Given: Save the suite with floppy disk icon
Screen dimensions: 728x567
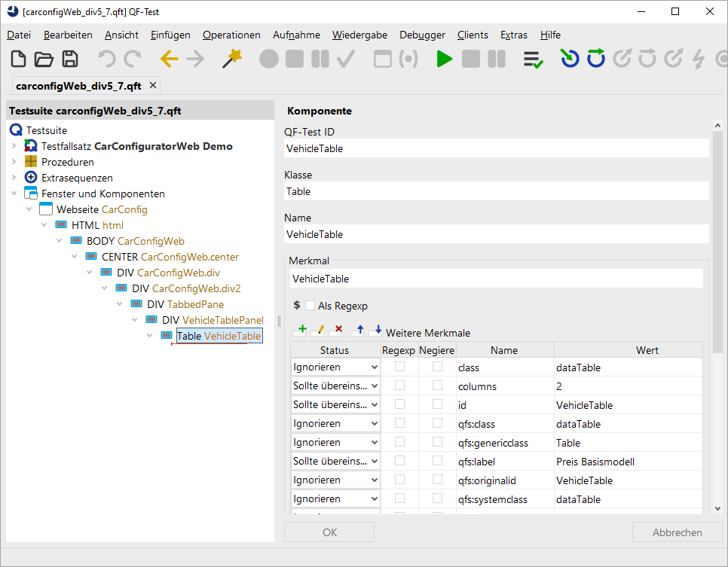Looking at the screenshot, I should (70, 59).
